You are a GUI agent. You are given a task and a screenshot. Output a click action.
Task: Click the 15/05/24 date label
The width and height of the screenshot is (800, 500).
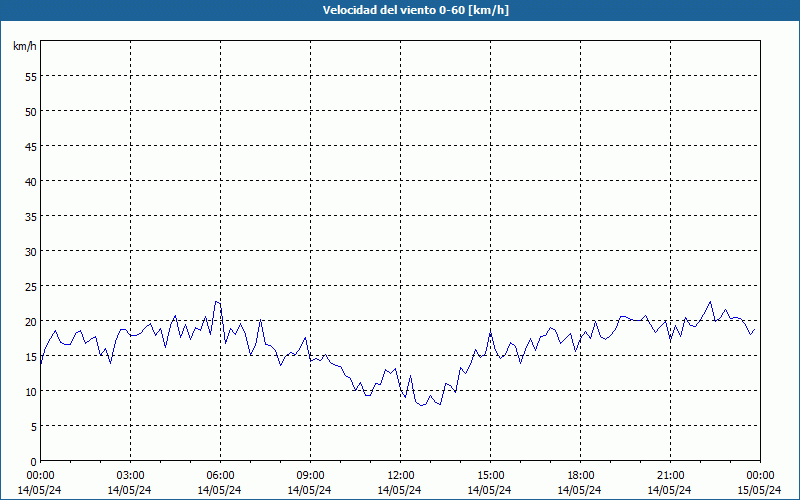tap(759, 490)
